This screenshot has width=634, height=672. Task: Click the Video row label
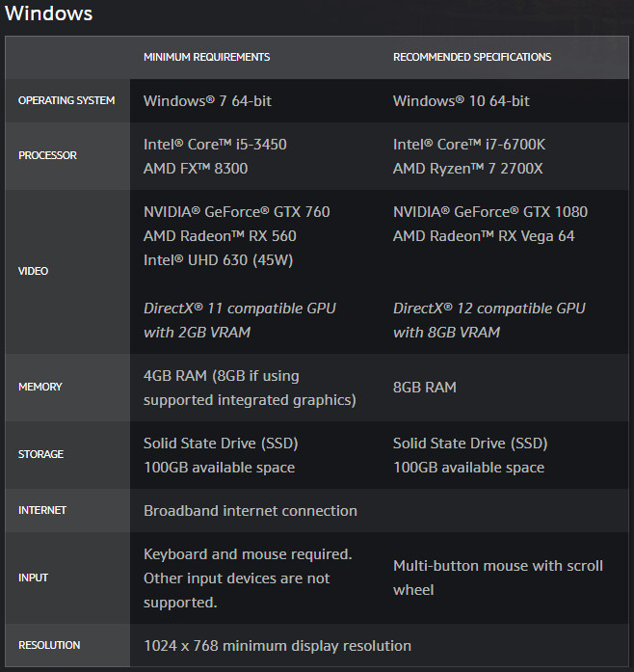click(x=33, y=271)
